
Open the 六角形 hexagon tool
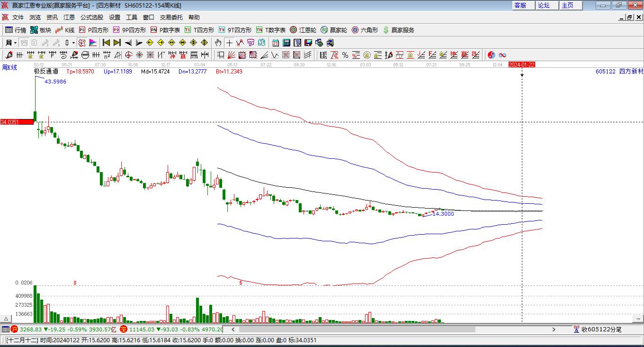[365, 30]
